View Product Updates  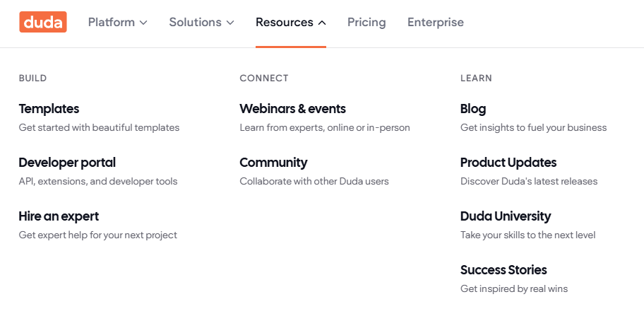point(508,163)
